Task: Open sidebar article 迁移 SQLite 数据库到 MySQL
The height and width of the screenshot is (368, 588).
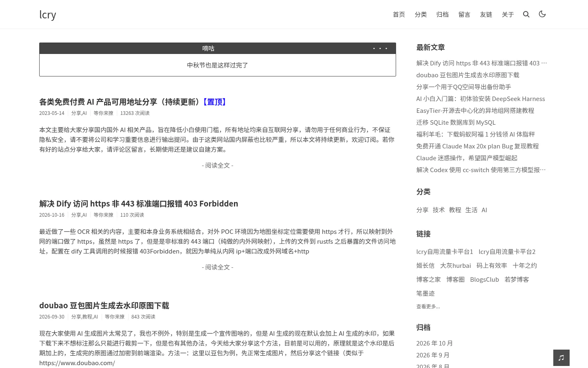Action: pos(456,122)
